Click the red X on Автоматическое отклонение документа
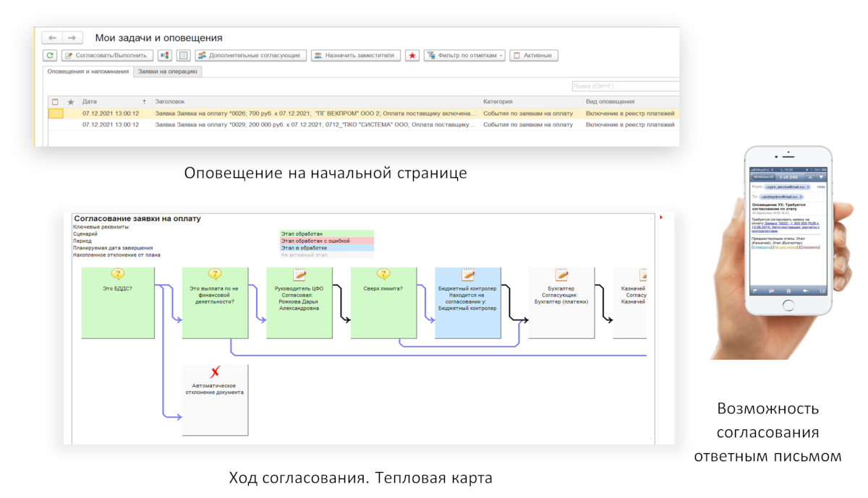Viewport: 868px width, 498px height. (215, 373)
